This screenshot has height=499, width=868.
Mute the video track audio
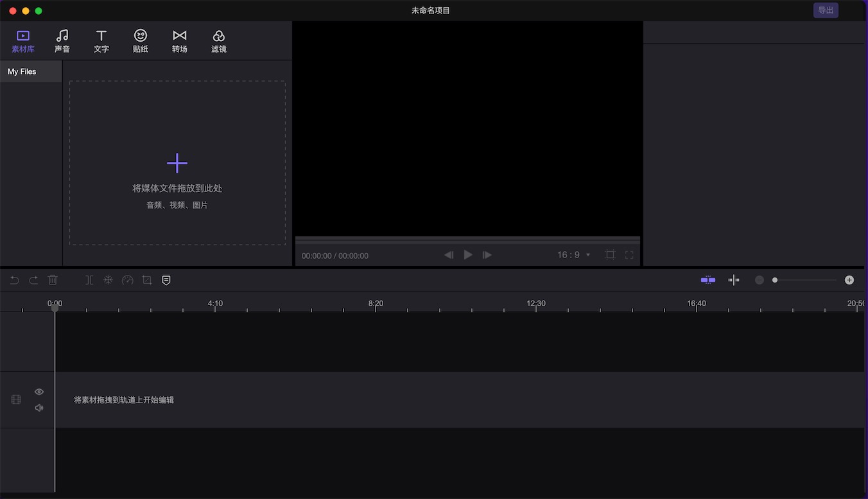(39, 408)
